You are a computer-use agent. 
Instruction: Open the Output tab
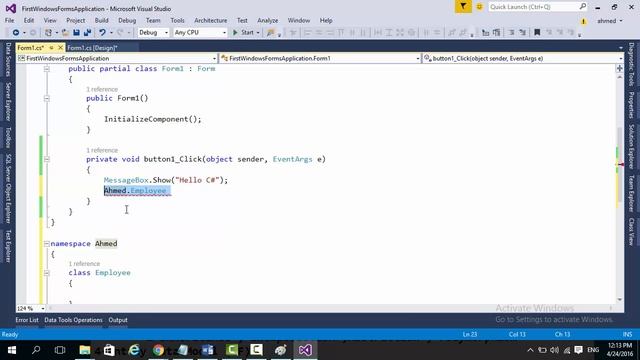pyautogui.click(x=118, y=320)
